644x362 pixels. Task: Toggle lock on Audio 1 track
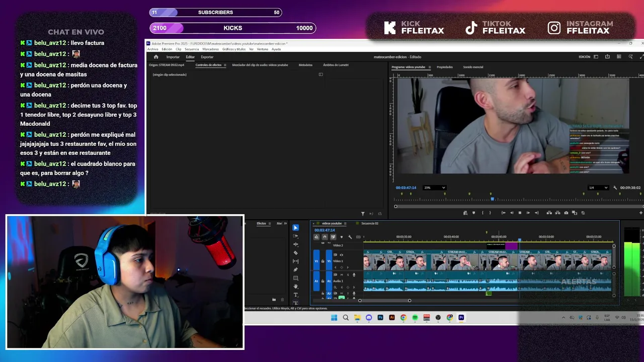(x=323, y=281)
